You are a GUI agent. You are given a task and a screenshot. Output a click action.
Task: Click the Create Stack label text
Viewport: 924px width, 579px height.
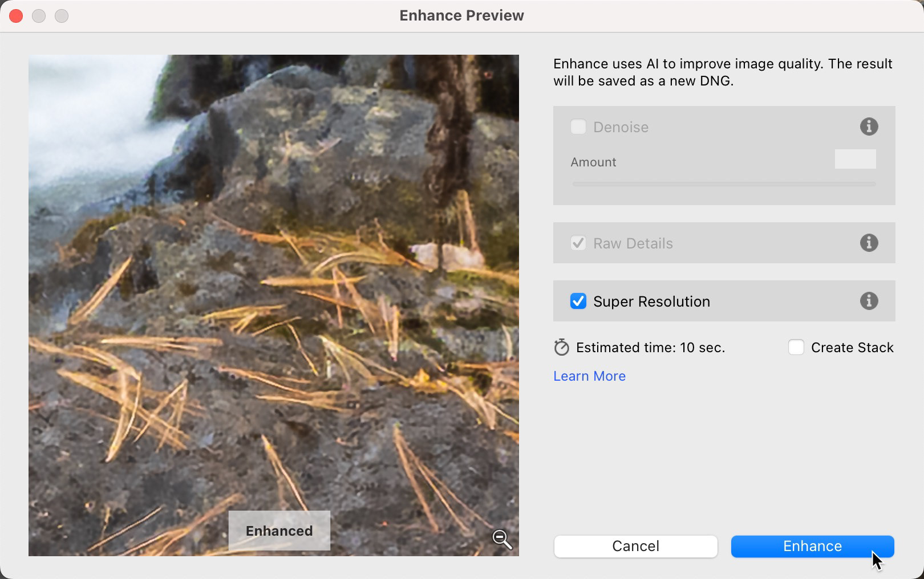[x=852, y=348]
